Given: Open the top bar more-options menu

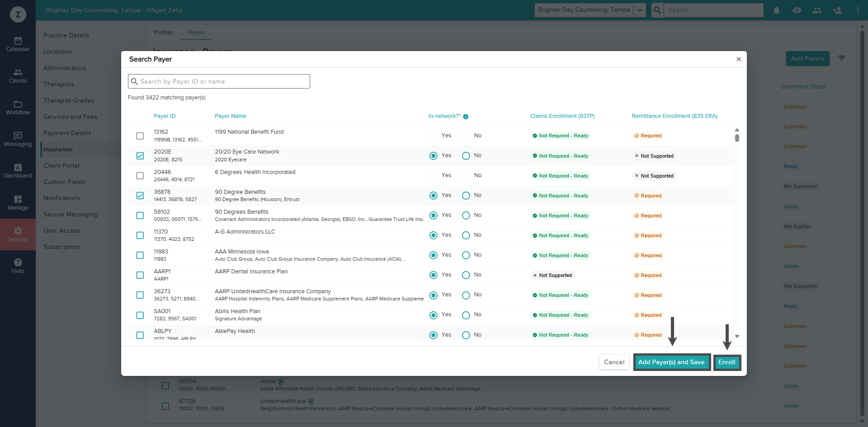Looking at the screenshot, I should pyautogui.click(x=858, y=10).
